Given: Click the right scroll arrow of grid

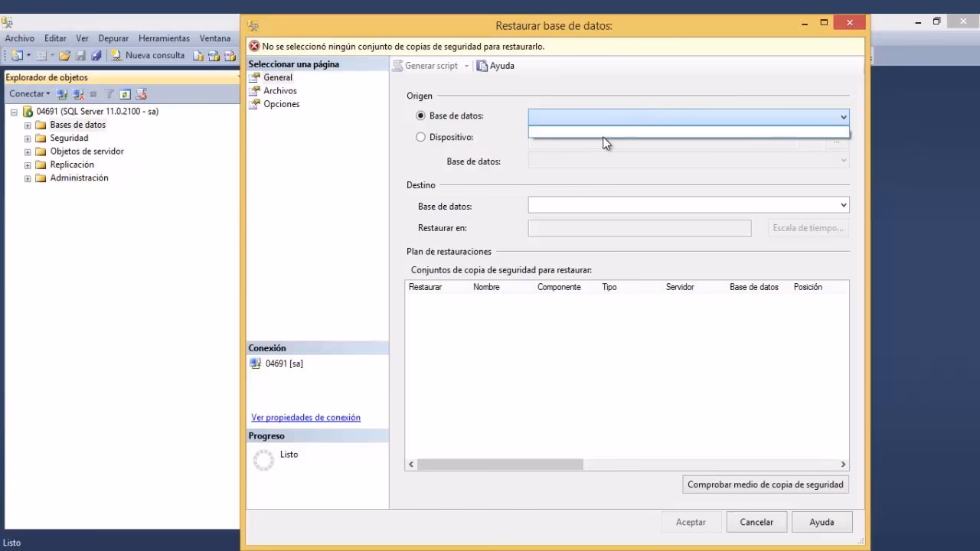Looking at the screenshot, I should [843, 465].
